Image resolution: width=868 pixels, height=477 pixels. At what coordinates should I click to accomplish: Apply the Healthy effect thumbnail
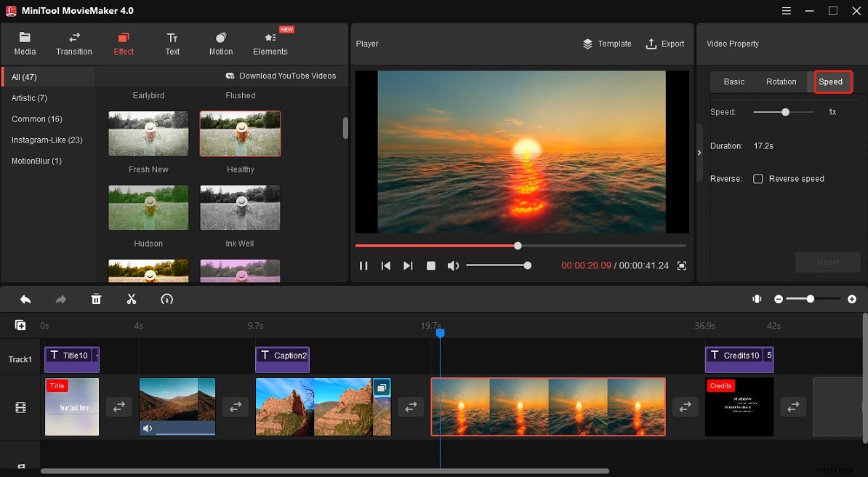coord(240,133)
